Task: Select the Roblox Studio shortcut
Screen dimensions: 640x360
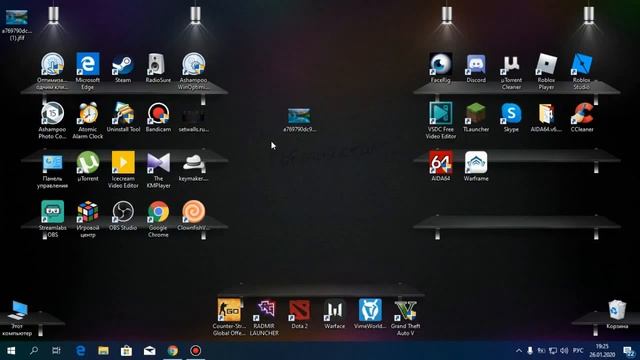Action: (x=581, y=71)
